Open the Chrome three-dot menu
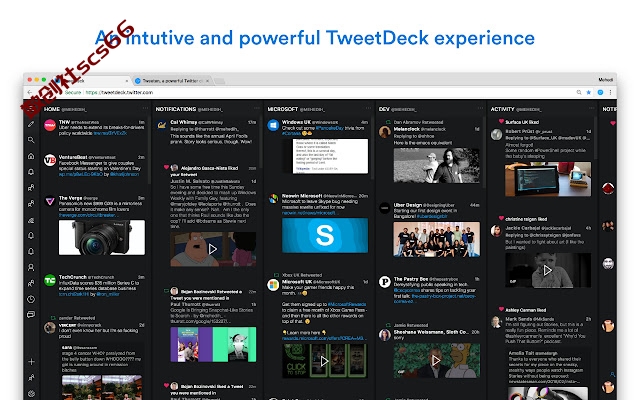This screenshot has height=400, width=640. (x=610, y=93)
